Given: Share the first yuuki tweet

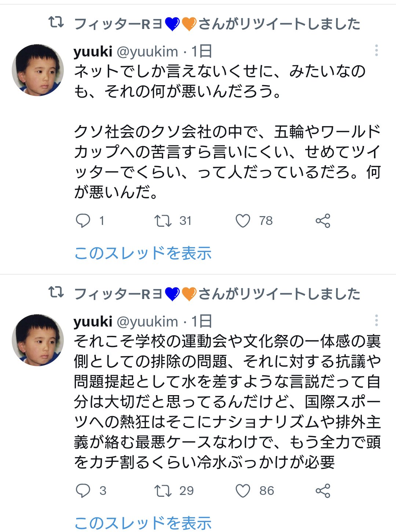Looking at the screenshot, I should 323,221.
